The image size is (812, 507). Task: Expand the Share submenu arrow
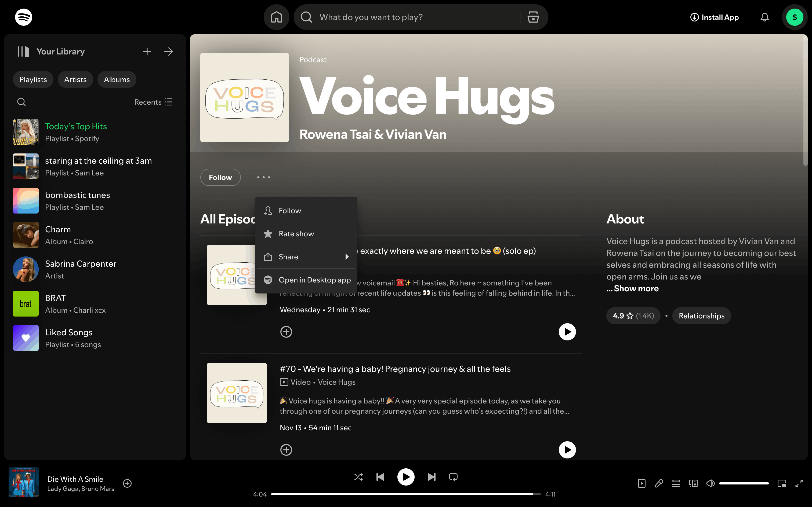[x=347, y=257]
